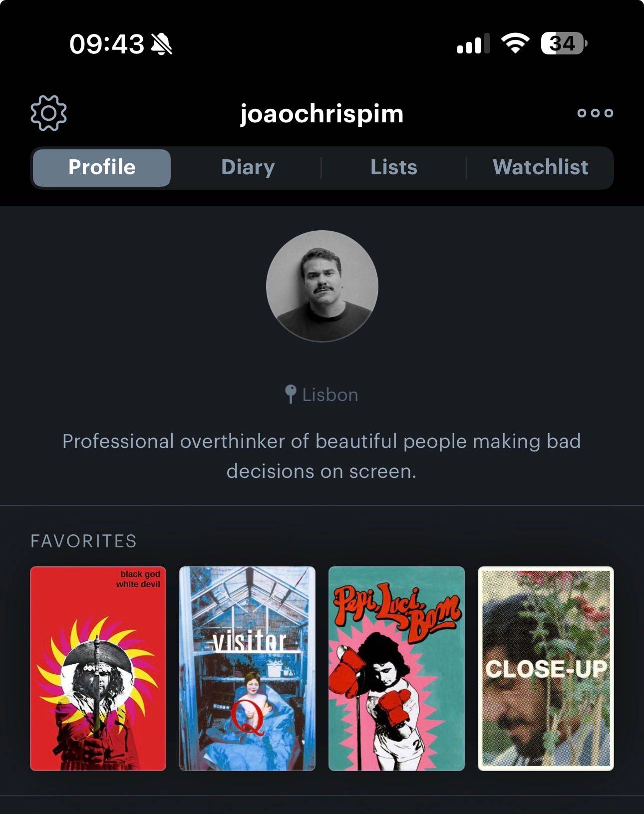The height and width of the screenshot is (814, 644).
Task: Select the Profile tab
Action: coord(102,168)
